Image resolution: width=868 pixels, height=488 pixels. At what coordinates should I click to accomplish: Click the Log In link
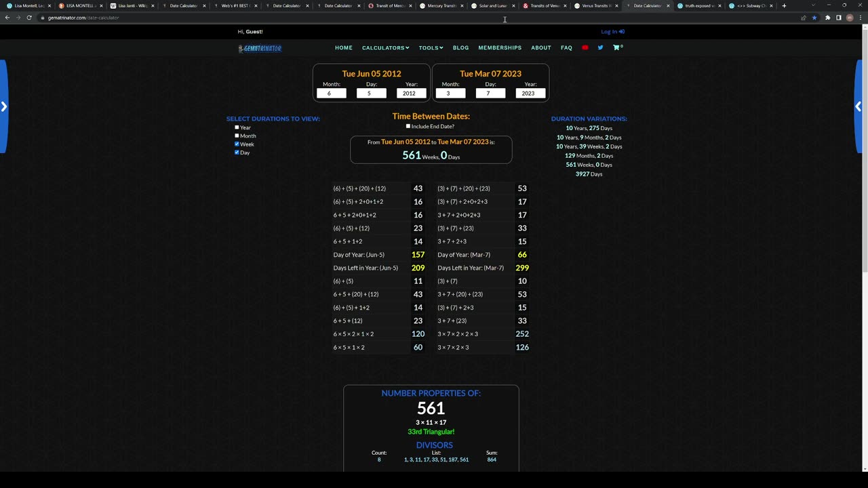point(612,31)
